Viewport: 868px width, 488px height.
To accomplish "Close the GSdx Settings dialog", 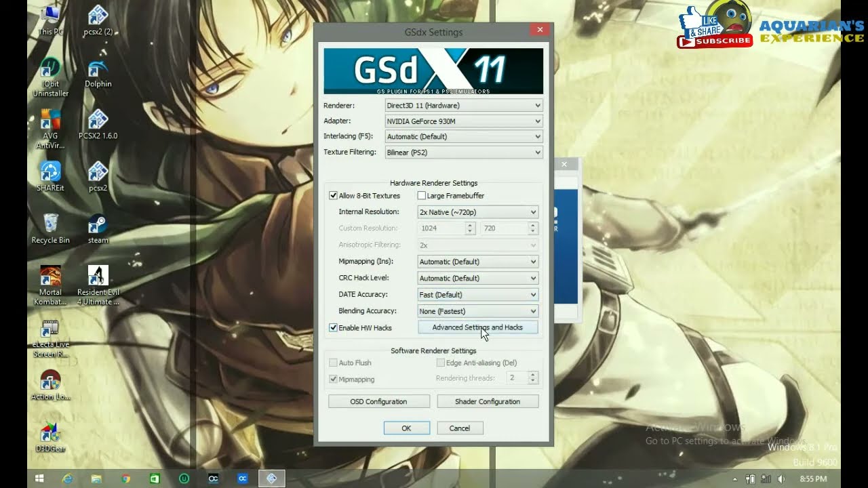I will click(540, 30).
